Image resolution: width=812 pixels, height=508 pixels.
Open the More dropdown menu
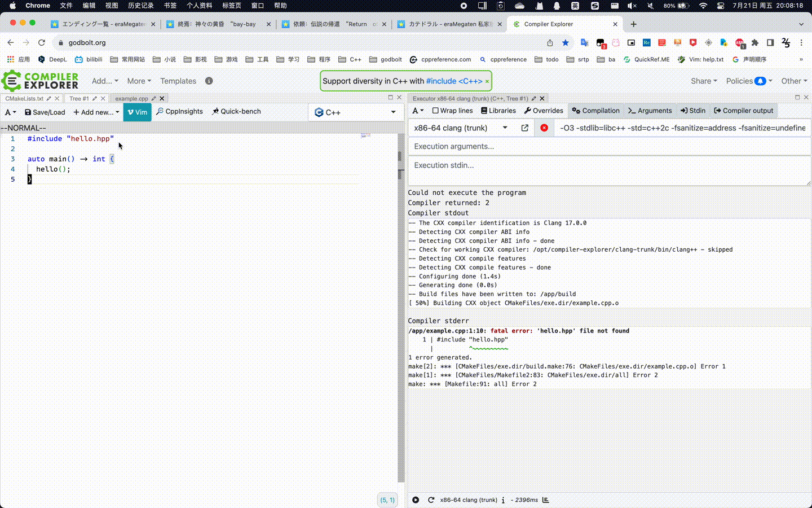pos(139,81)
